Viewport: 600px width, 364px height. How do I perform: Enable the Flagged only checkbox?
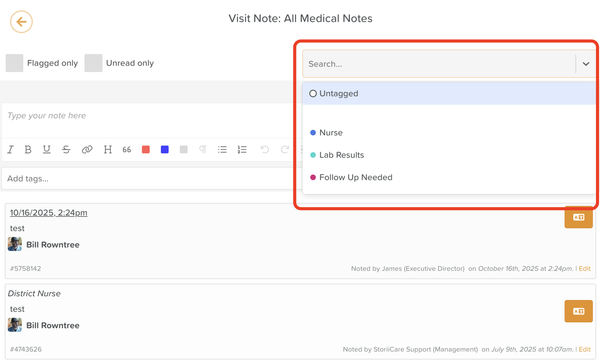click(x=14, y=63)
